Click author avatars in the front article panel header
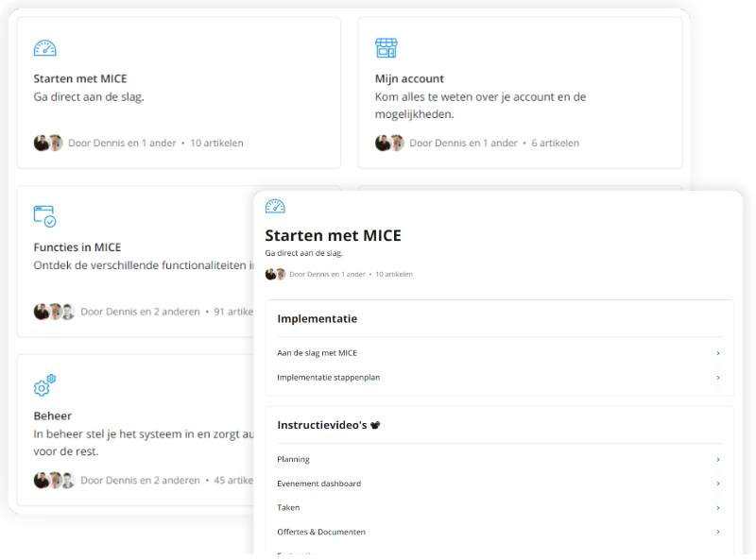This screenshot has height=560, width=756. pos(275,274)
